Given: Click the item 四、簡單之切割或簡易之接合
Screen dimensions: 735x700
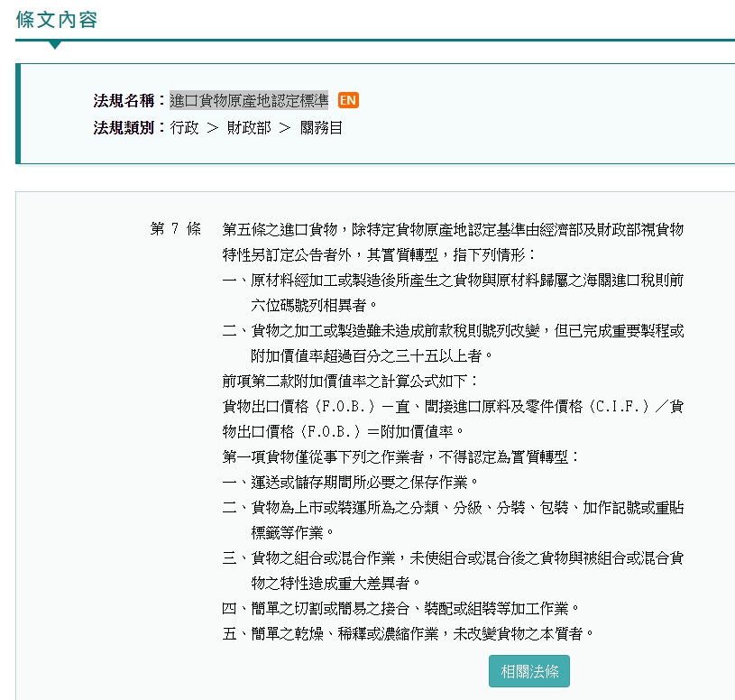Looking at the screenshot, I should tap(400, 609).
